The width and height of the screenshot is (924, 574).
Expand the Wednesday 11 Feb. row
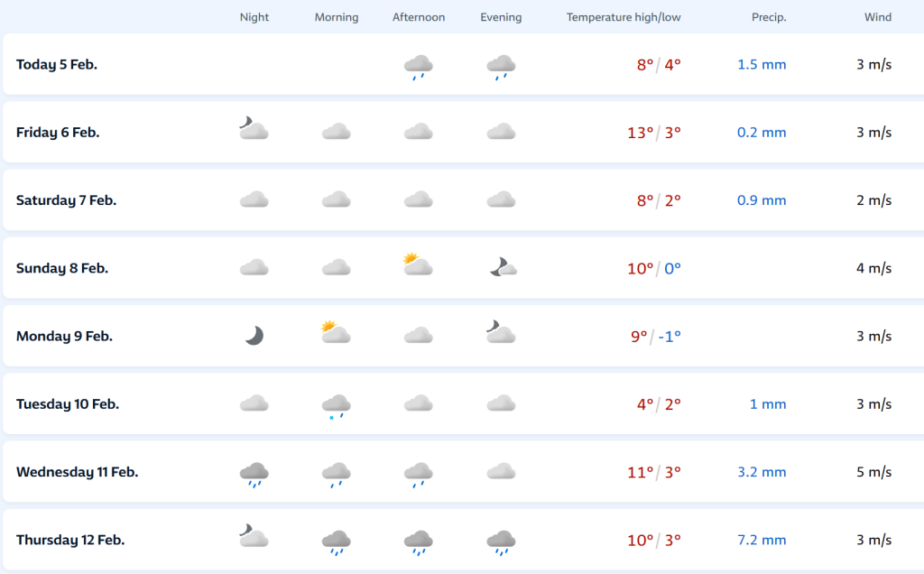coord(77,472)
